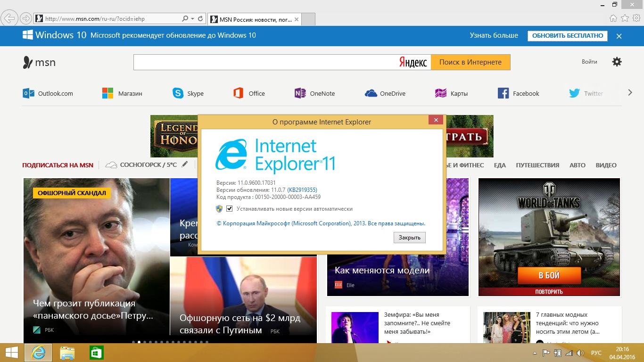Open a new blank tab

pos(308,20)
